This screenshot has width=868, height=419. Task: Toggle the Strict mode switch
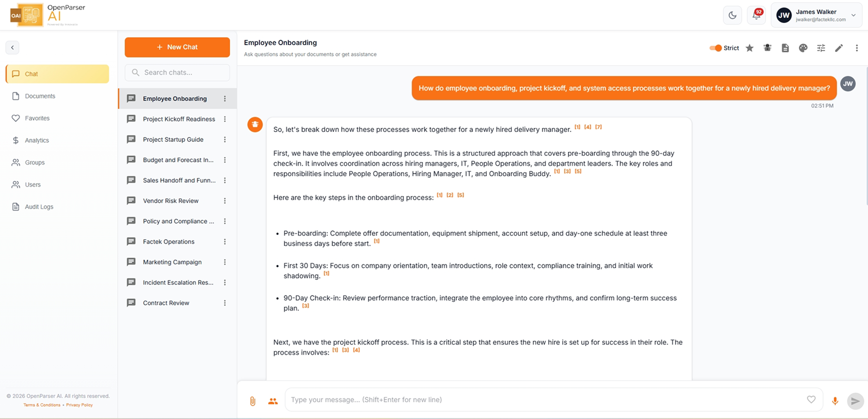(x=715, y=48)
